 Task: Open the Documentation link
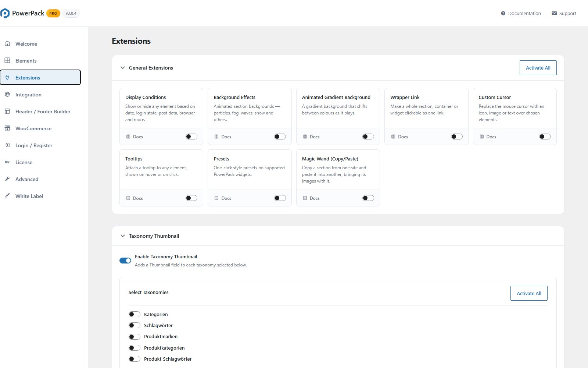(521, 14)
